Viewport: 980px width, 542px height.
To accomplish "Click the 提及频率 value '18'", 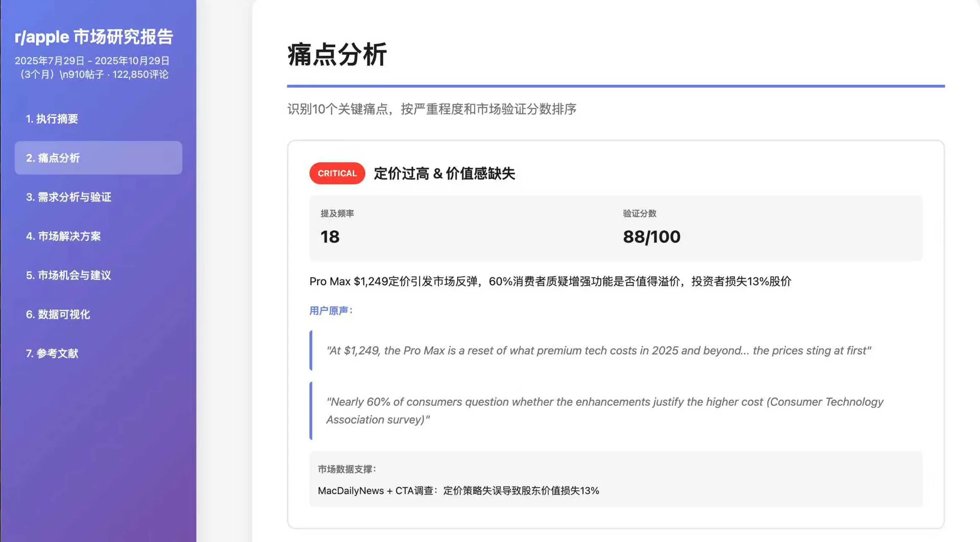I will click(330, 236).
